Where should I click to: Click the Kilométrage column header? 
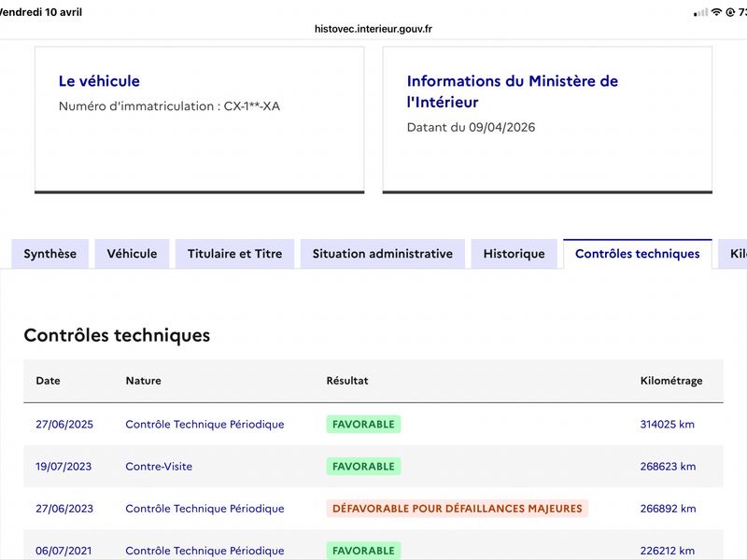pos(671,381)
